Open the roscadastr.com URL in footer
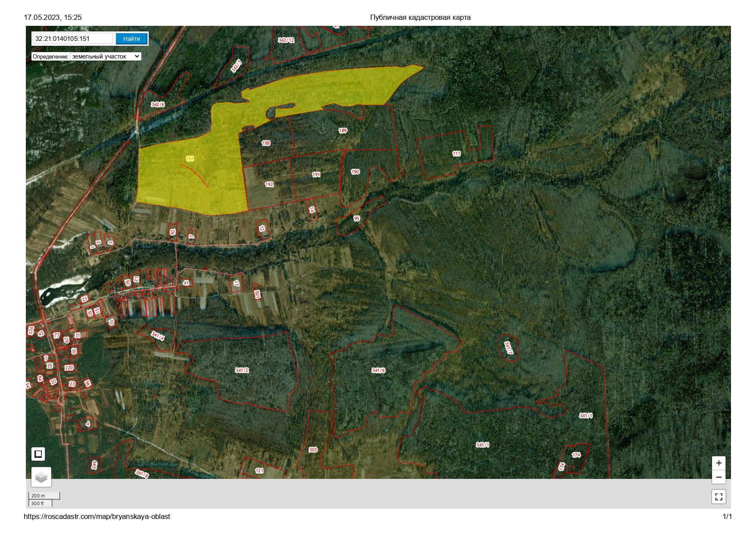The width and height of the screenshot is (756, 534). (x=97, y=516)
